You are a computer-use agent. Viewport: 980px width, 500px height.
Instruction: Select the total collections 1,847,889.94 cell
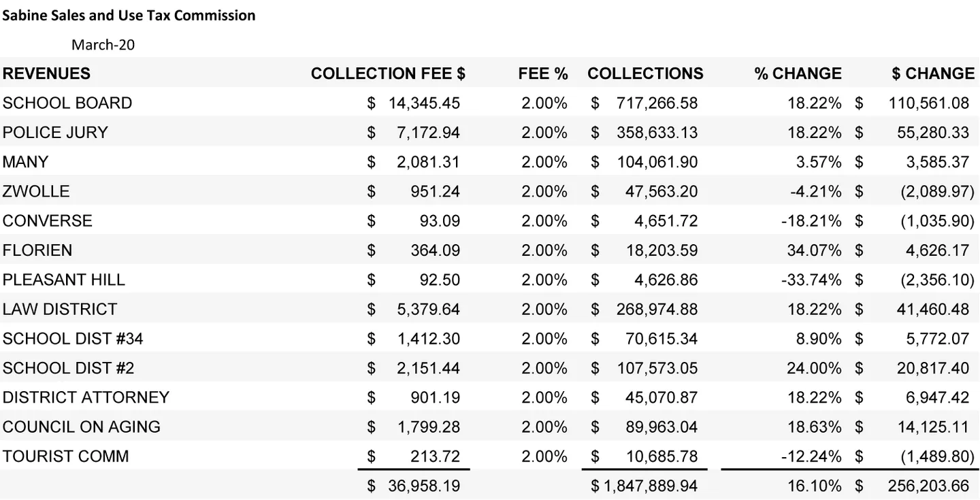pos(644,486)
